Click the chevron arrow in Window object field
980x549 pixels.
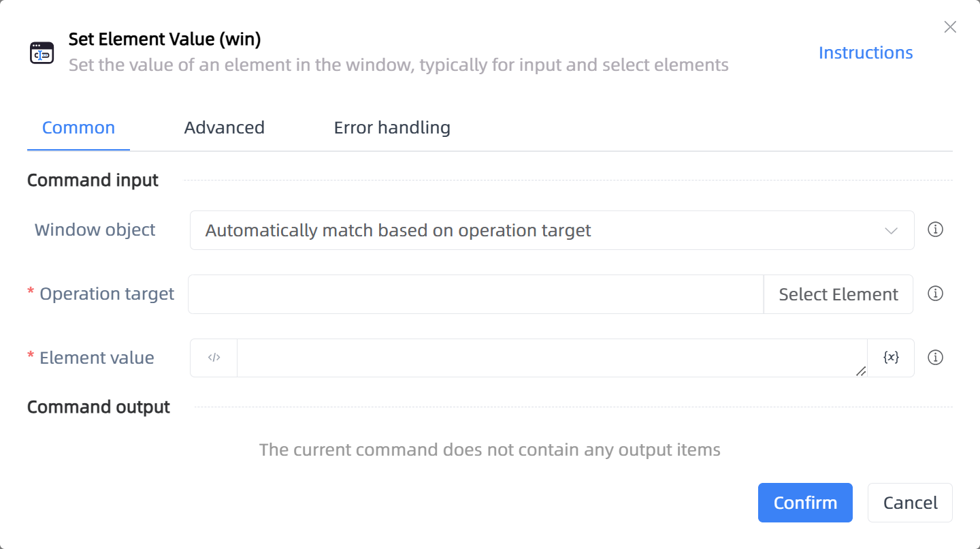pos(891,230)
